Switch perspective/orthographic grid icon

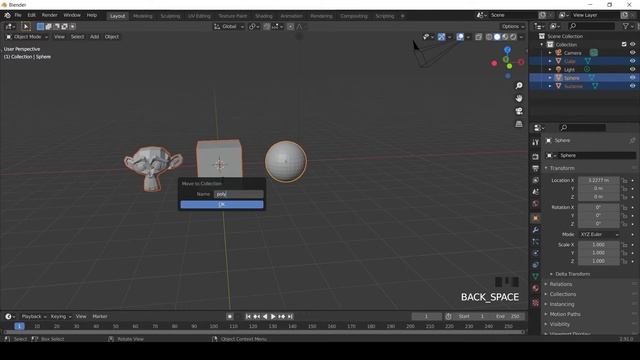(x=519, y=124)
